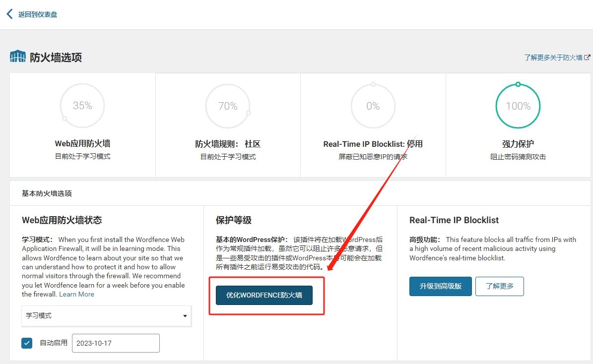Go back via 返回到仪表盘 link

(x=37, y=14)
